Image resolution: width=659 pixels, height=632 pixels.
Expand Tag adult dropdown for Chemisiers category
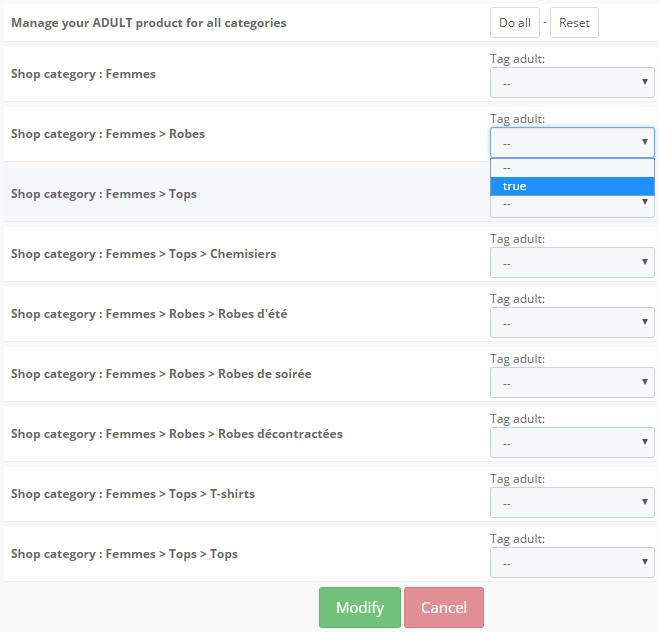(x=572, y=263)
